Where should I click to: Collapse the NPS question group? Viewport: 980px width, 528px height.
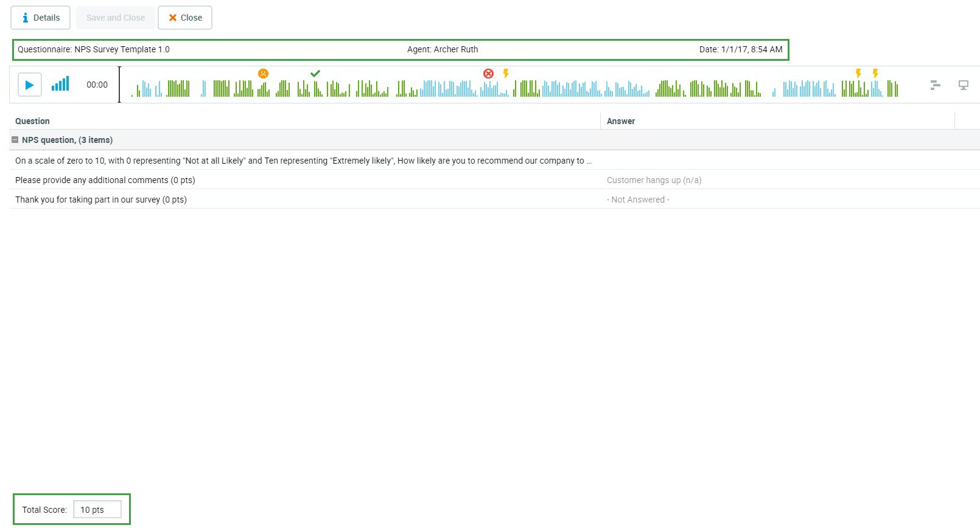coord(15,140)
